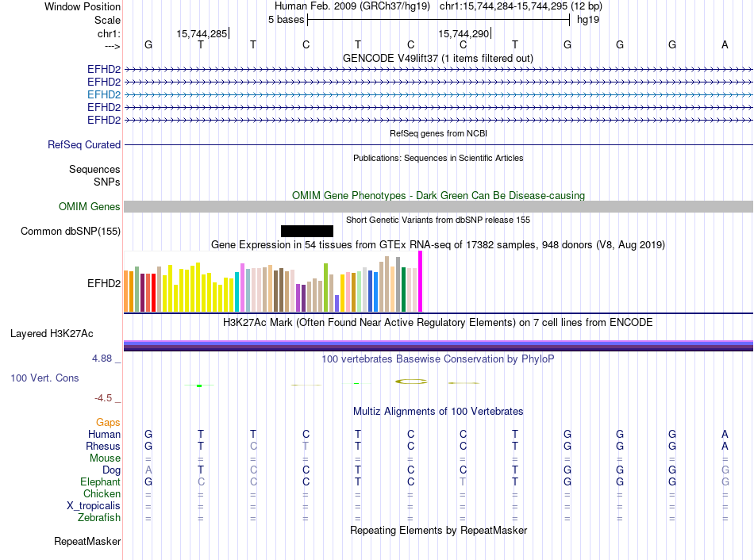Click the '5 bases' scale bar text
The image size is (754, 560).
(x=286, y=20)
